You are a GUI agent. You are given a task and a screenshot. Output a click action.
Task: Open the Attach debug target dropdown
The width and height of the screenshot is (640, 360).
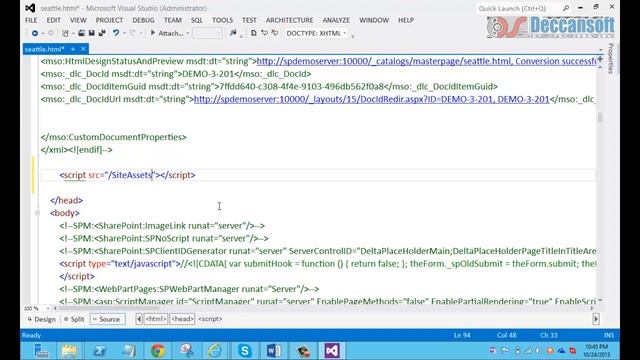(x=188, y=33)
